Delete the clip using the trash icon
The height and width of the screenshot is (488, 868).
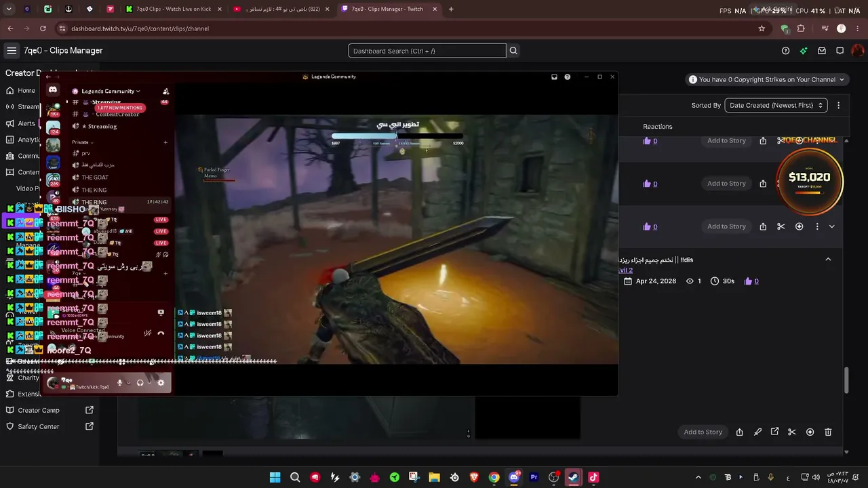click(828, 432)
